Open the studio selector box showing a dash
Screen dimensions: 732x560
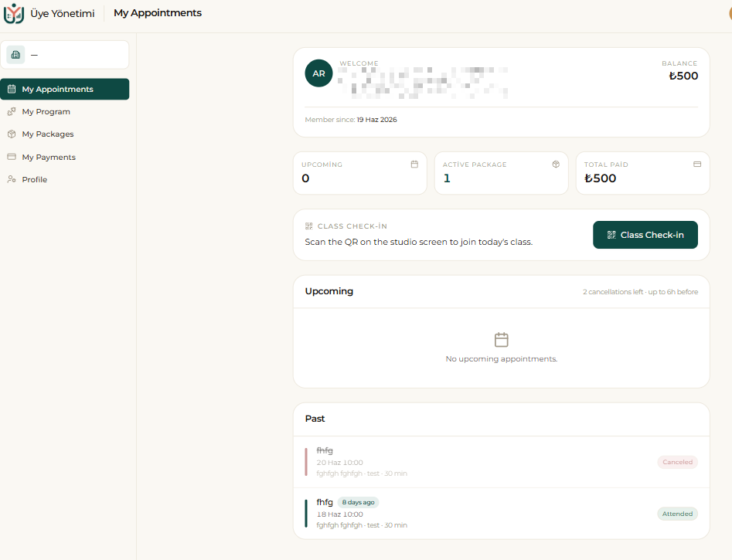coord(65,55)
